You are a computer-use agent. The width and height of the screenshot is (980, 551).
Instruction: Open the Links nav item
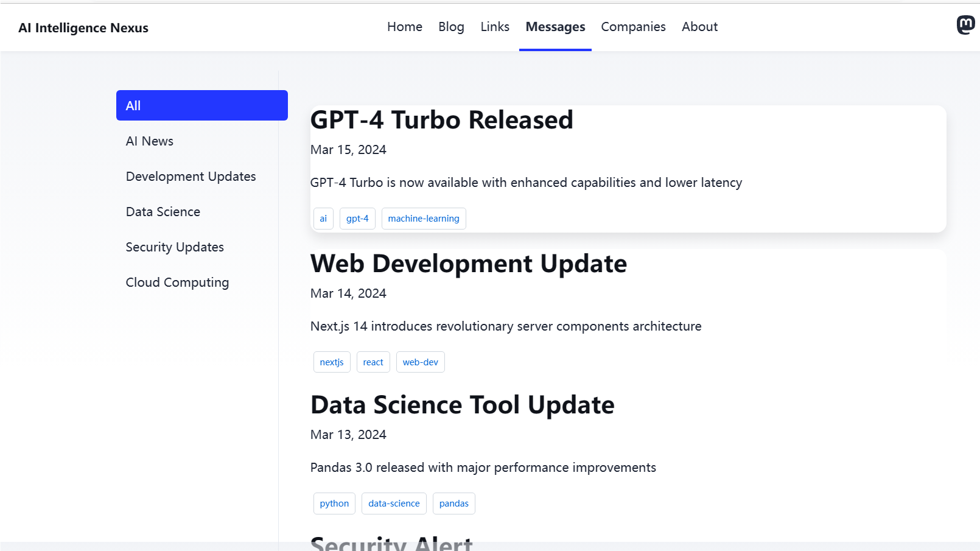(494, 27)
